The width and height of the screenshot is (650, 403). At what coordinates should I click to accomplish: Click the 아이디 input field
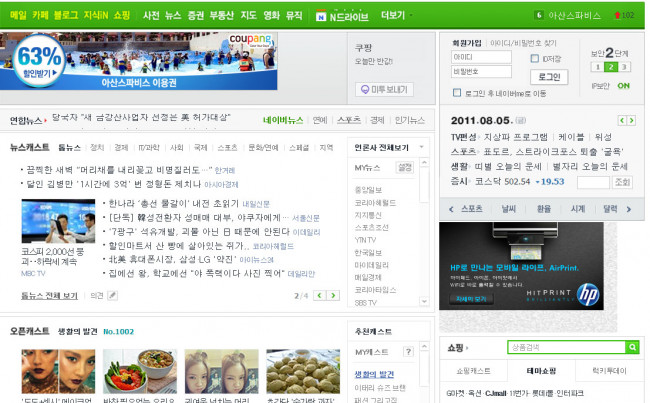click(481, 57)
